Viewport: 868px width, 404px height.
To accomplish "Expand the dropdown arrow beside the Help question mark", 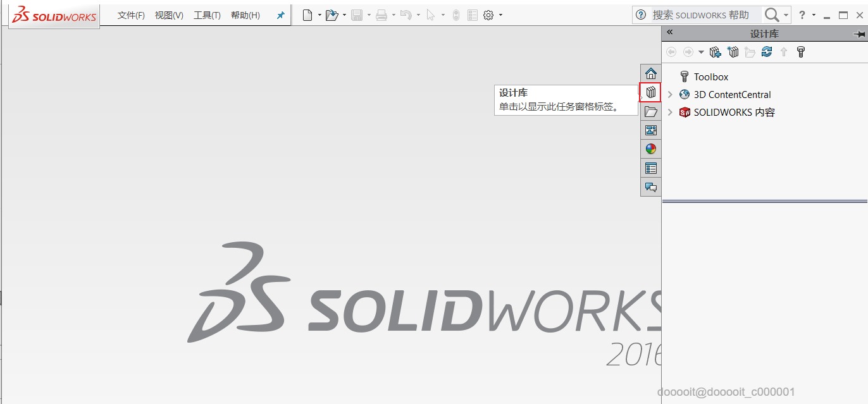I will coord(814,15).
